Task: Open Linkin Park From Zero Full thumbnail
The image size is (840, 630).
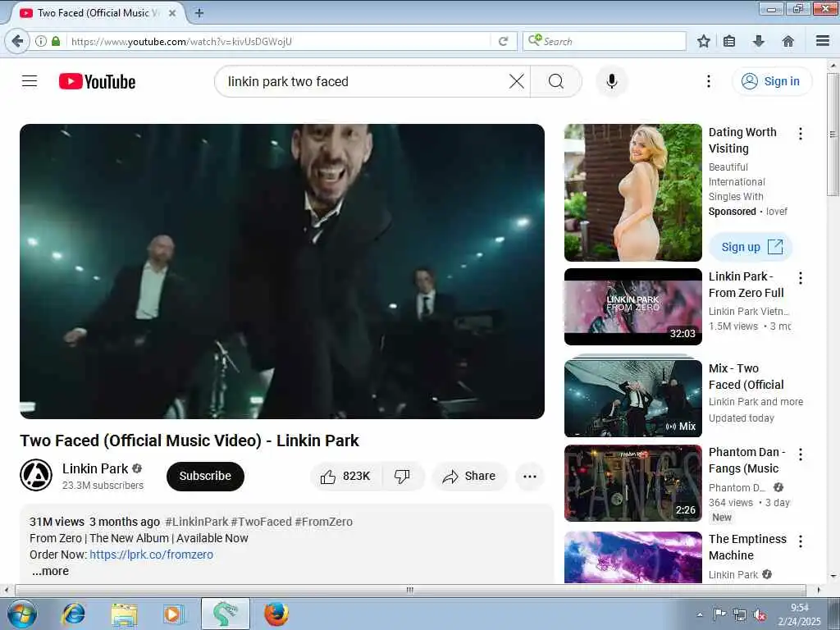Action: pos(632,307)
